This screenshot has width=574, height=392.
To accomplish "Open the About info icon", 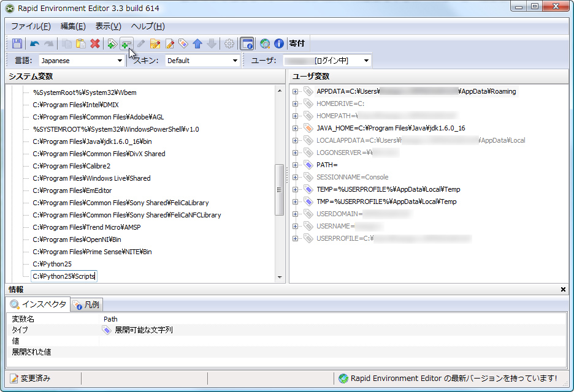I will point(279,43).
